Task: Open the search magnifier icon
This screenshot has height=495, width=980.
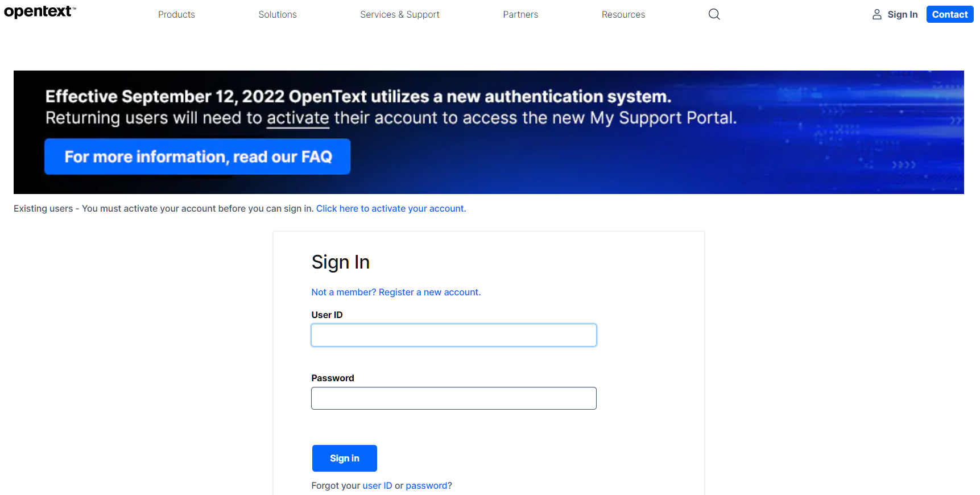Action: pyautogui.click(x=714, y=14)
